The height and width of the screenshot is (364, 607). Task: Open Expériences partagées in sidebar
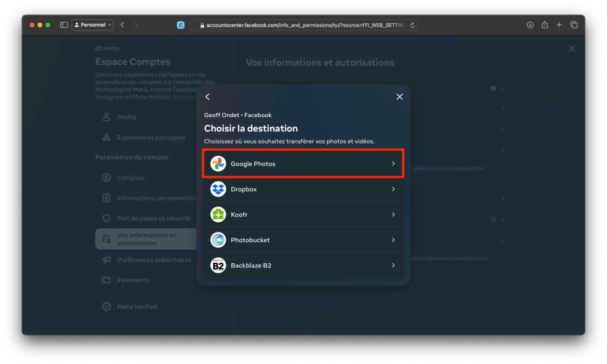[x=146, y=137]
